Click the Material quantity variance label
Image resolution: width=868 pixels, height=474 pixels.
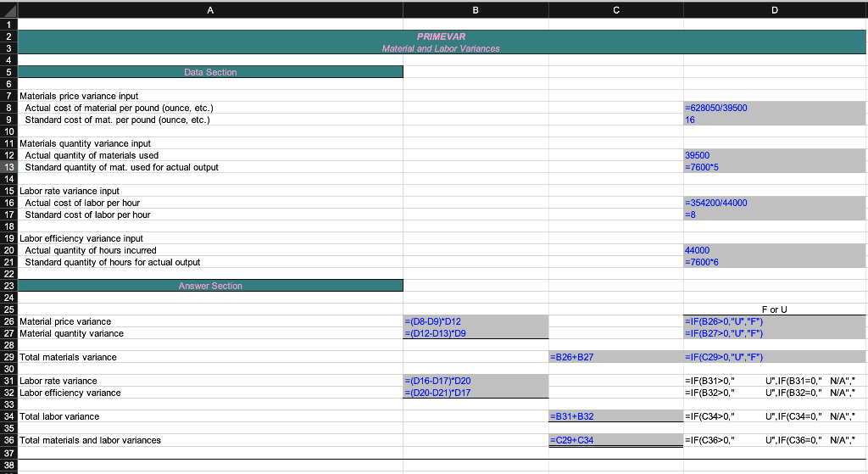tap(71, 333)
